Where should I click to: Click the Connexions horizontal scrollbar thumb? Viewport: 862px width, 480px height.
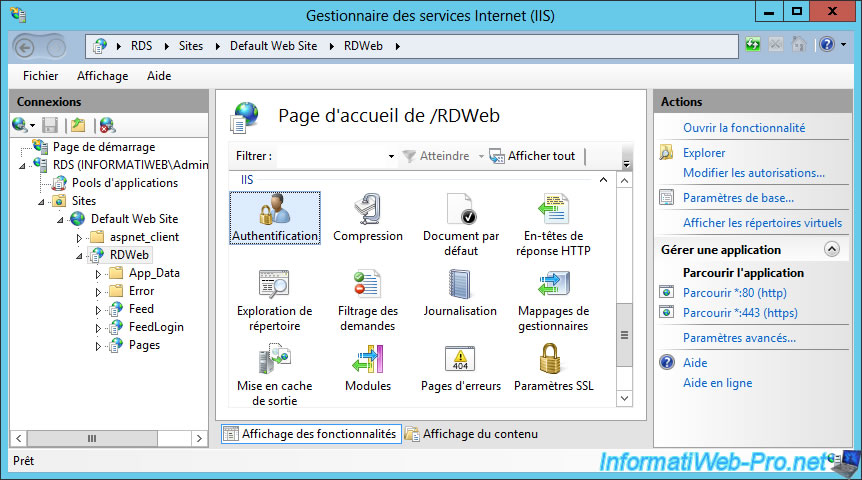[x=92, y=438]
